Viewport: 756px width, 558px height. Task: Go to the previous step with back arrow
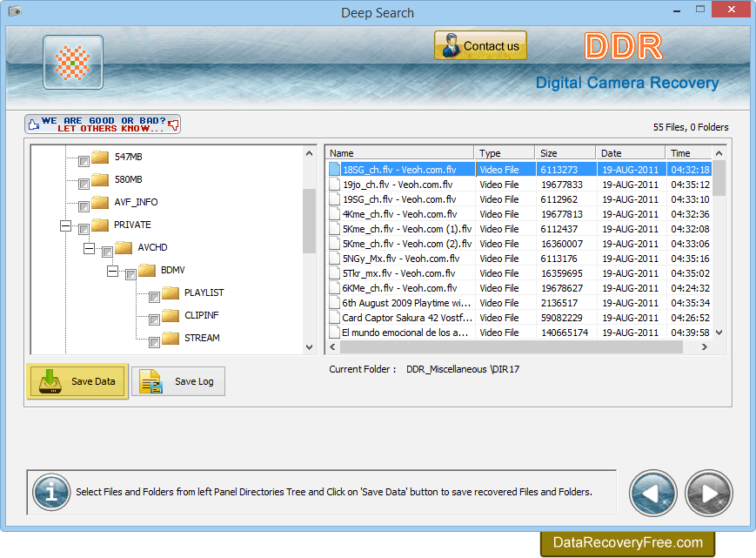point(652,493)
